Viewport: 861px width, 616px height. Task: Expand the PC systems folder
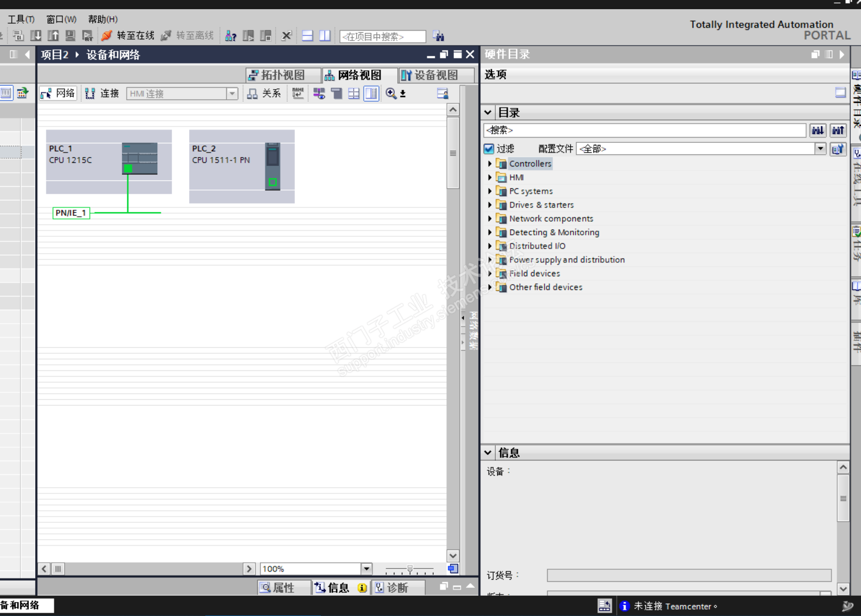[x=490, y=191]
